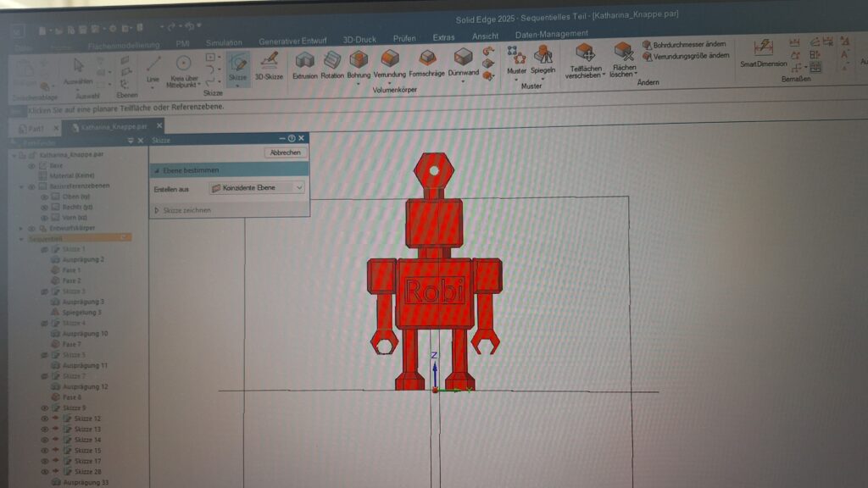Open the 3D-Skizze tool
868x488 pixels.
[x=270, y=63]
